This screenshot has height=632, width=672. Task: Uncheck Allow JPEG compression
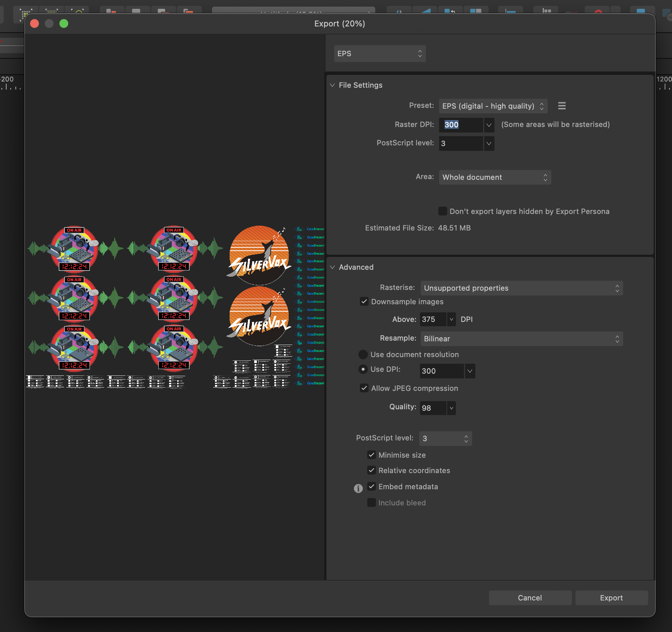[364, 388]
